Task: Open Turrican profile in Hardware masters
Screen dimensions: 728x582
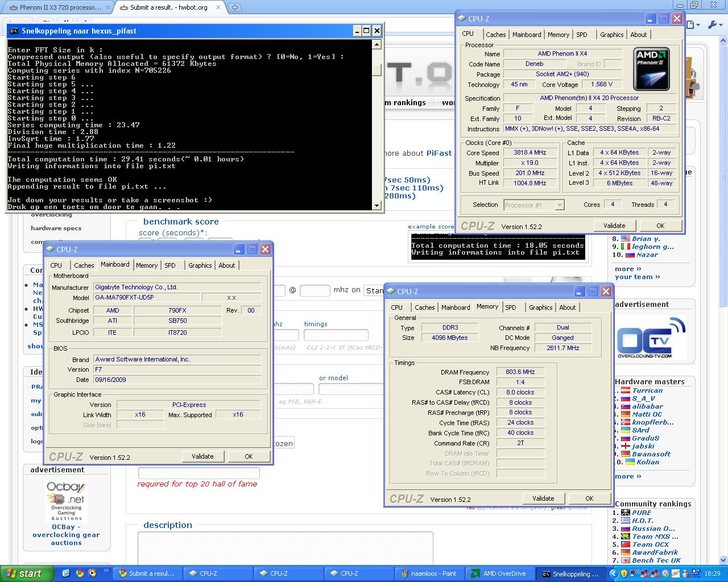Action: coord(647,390)
